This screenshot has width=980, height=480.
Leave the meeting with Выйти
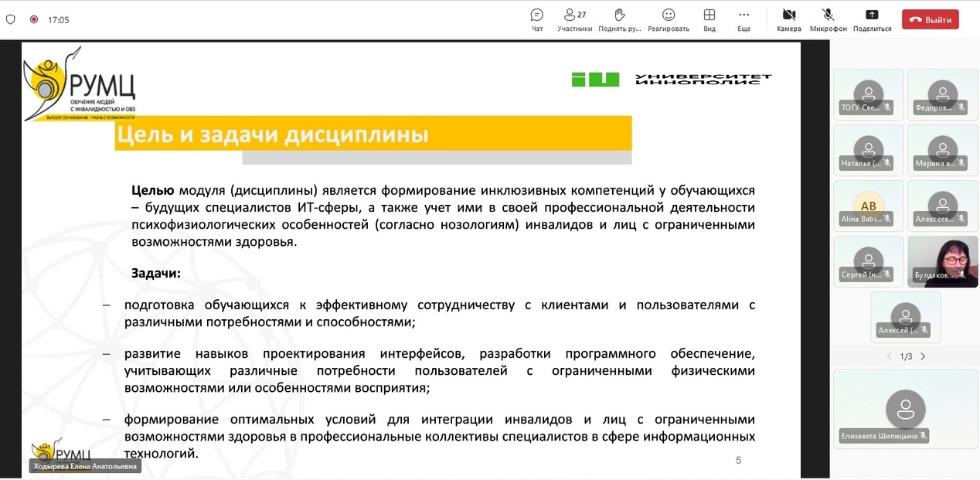click(931, 19)
